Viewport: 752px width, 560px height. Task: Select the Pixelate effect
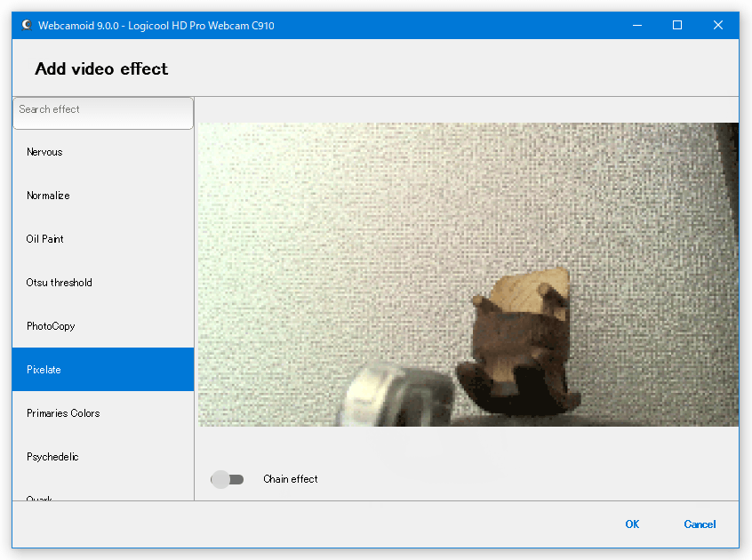(x=103, y=370)
